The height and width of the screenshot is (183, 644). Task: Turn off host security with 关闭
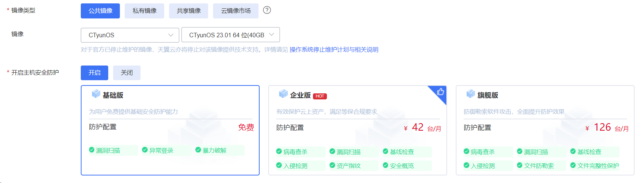click(x=127, y=73)
